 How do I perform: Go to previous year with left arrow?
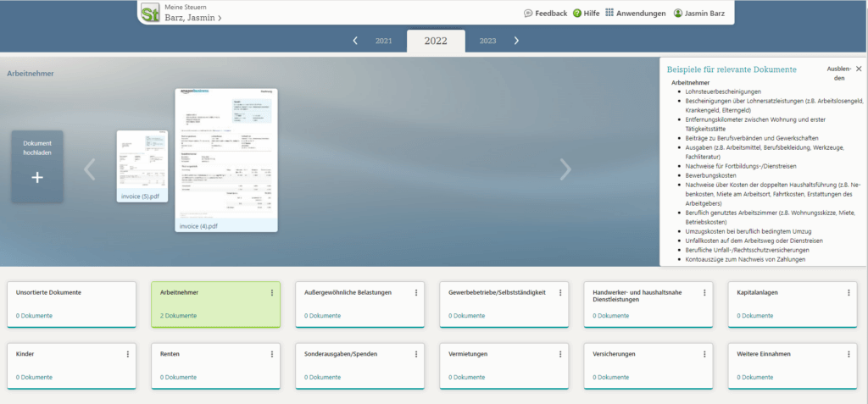355,41
